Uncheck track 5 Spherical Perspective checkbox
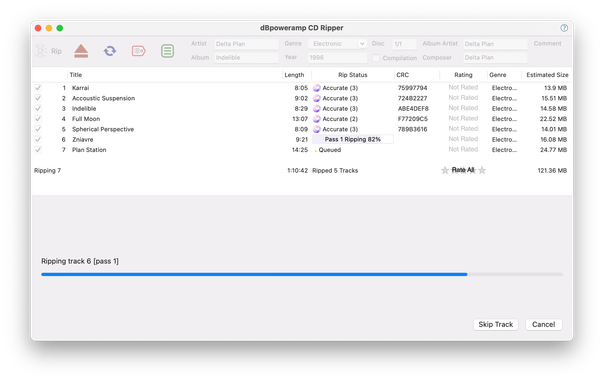The image size is (604, 381). coord(38,129)
